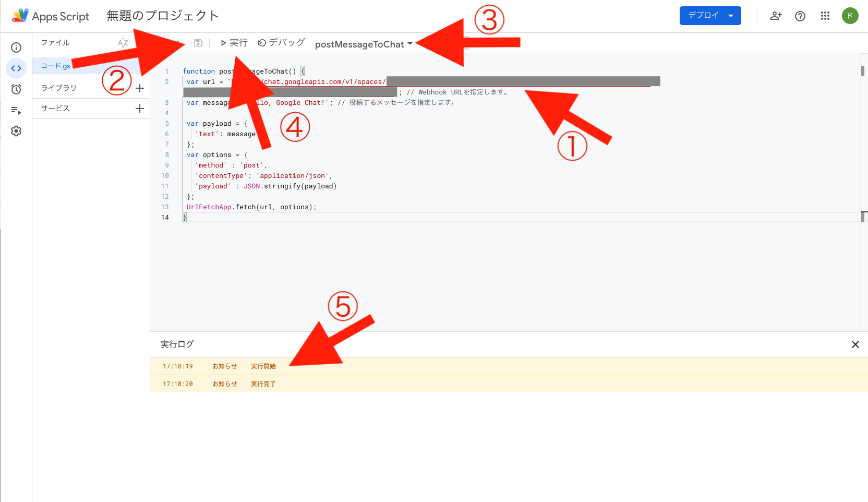
Task: Open the Google apps grid icon
Action: point(825,16)
